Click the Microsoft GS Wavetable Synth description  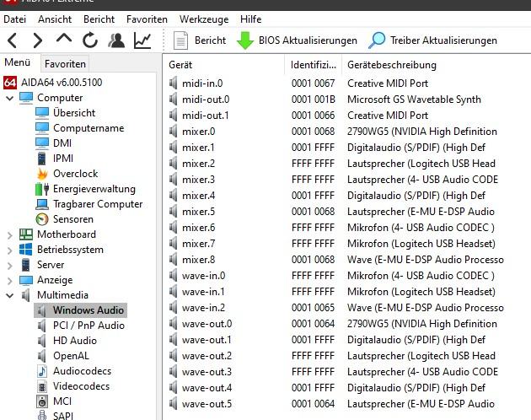(x=414, y=100)
